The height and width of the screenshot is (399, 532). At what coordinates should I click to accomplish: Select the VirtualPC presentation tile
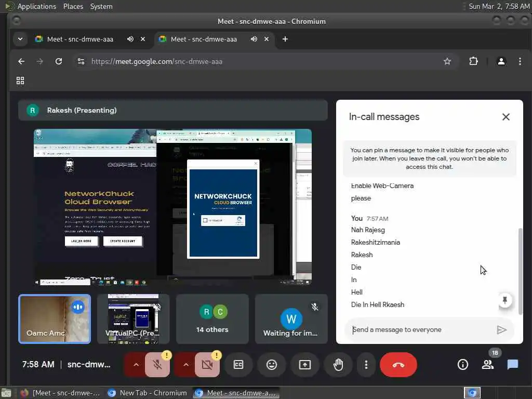click(x=133, y=319)
